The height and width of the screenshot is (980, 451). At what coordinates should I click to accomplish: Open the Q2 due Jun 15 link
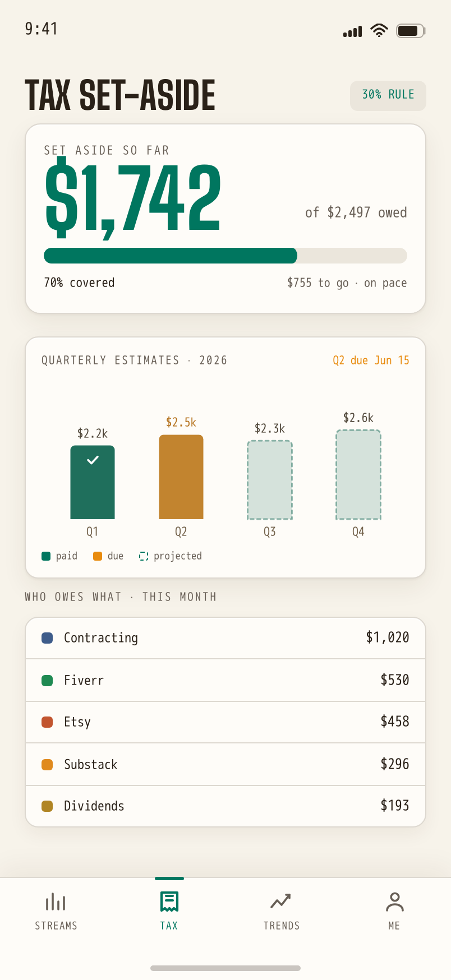371,360
